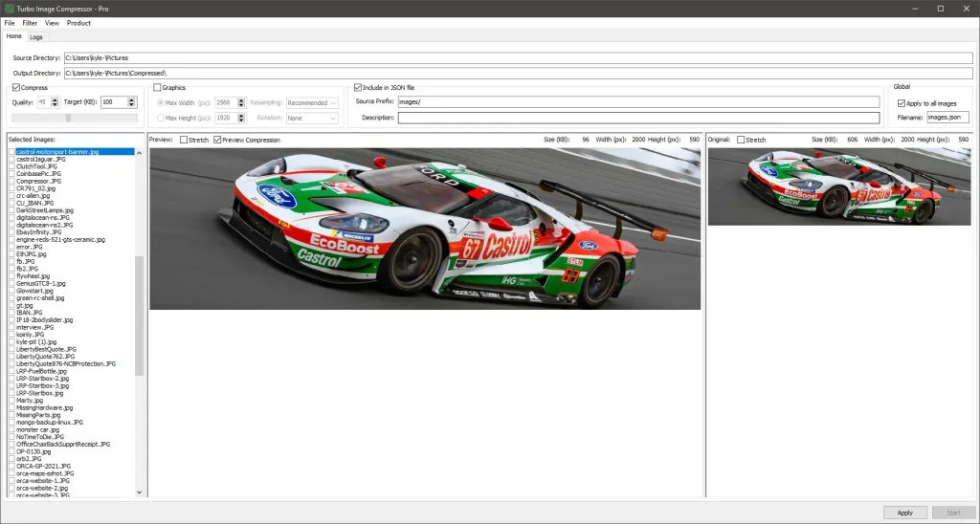
Task: Select green-rc-shell.jpg in the list
Action: 40,298
